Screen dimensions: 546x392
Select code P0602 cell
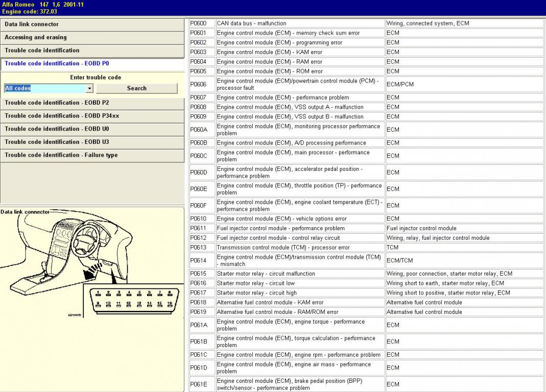point(202,42)
